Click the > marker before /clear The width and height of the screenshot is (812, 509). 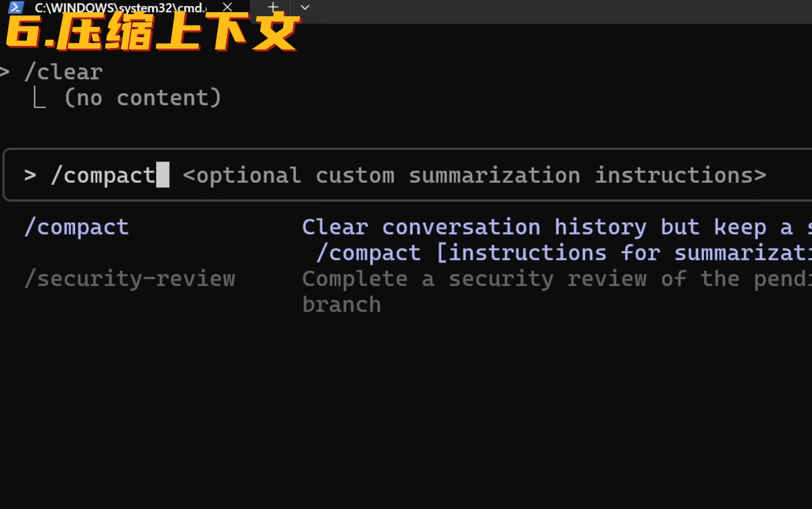pyautogui.click(x=5, y=72)
